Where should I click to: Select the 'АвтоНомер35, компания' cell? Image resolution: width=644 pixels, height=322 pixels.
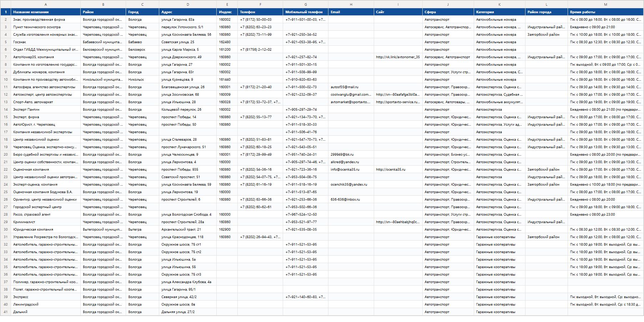point(46,57)
